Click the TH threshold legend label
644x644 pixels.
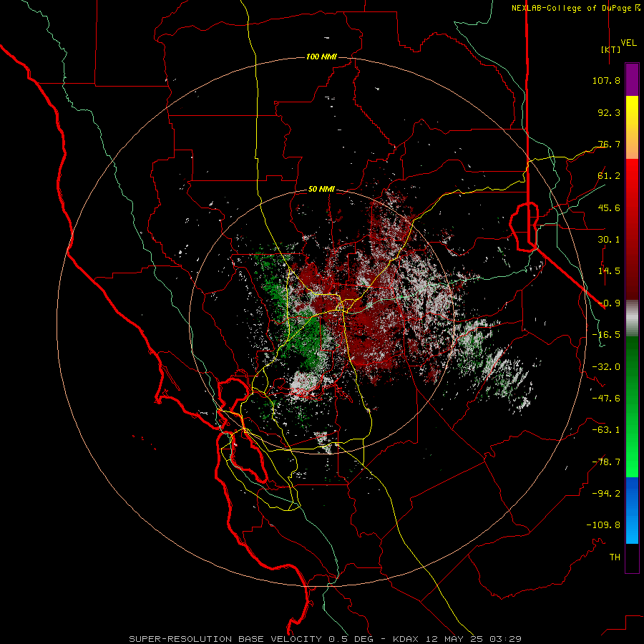pos(615,557)
